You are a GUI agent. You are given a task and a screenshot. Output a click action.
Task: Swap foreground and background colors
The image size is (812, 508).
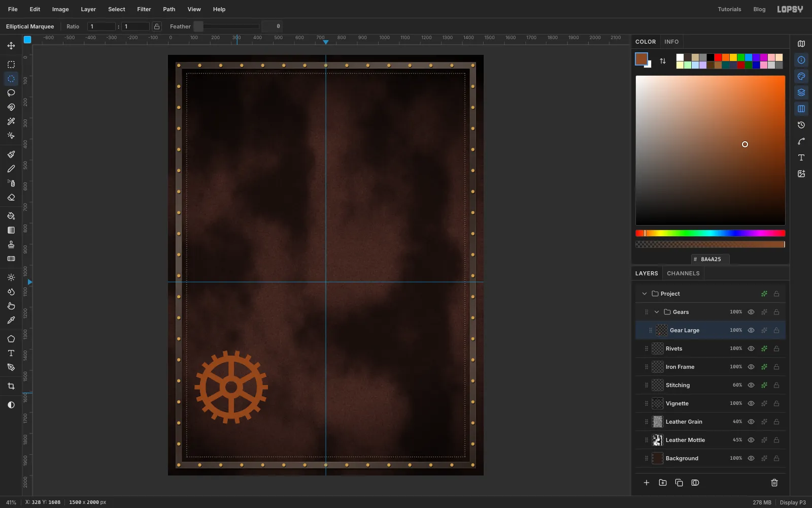(663, 61)
